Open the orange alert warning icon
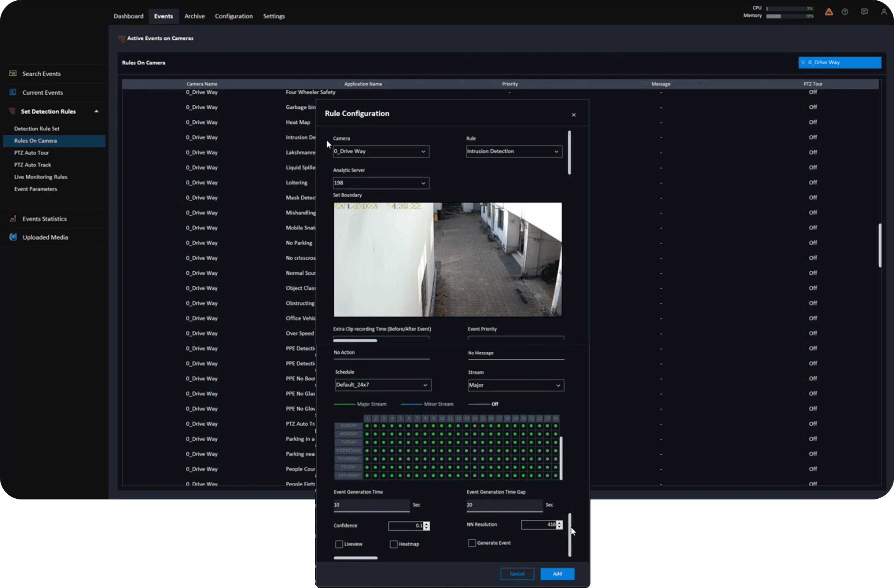 tap(829, 12)
